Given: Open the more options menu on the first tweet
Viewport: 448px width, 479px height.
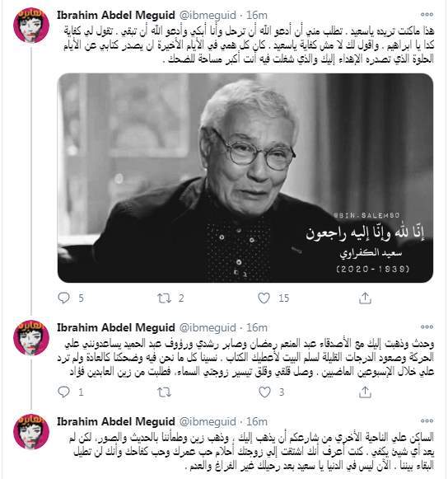Looking at the screenshot, I should coord(427,14).
